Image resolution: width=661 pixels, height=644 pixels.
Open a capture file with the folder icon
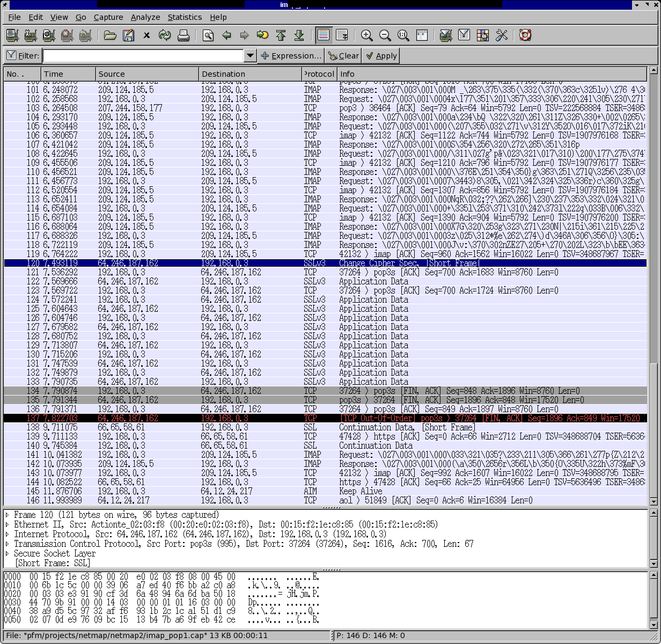(110, 36)
